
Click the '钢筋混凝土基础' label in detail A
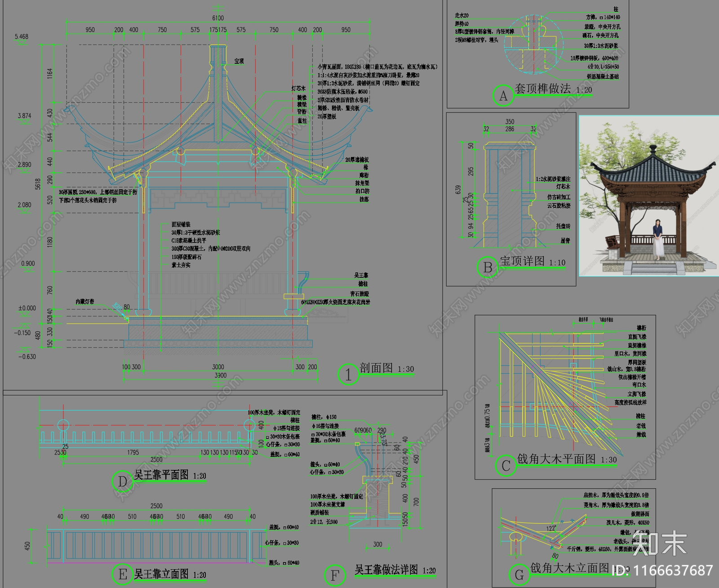[x=602, y=76]
